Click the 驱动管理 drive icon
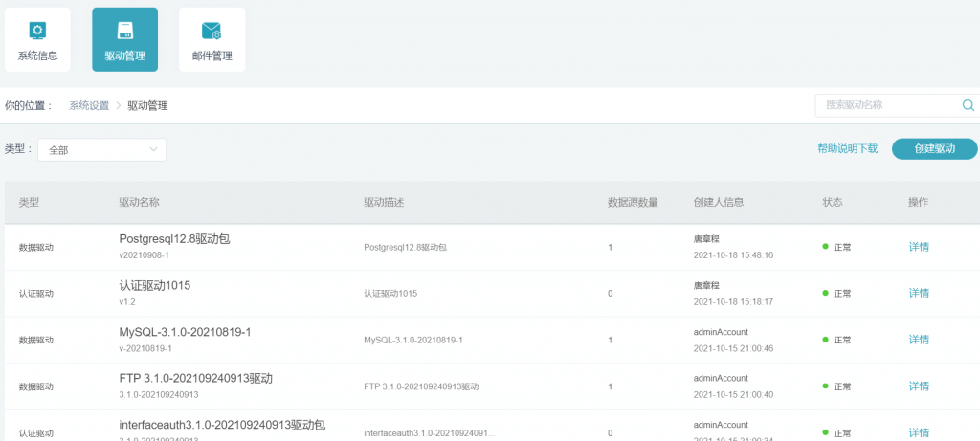 pyautogui.click(x=125, y=31)
